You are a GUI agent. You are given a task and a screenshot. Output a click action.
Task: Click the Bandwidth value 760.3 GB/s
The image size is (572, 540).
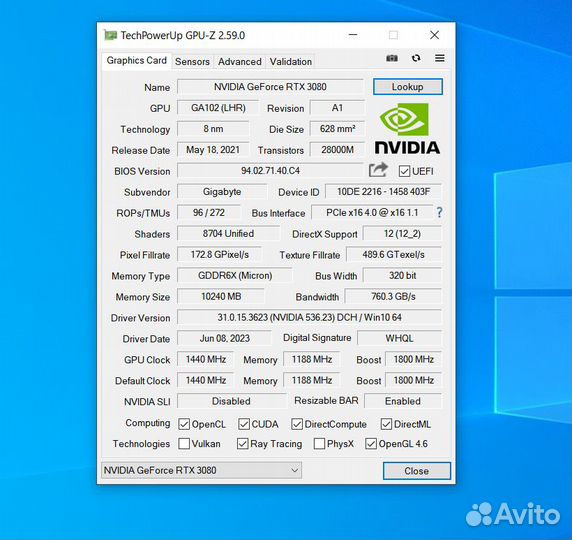point(393,296)
